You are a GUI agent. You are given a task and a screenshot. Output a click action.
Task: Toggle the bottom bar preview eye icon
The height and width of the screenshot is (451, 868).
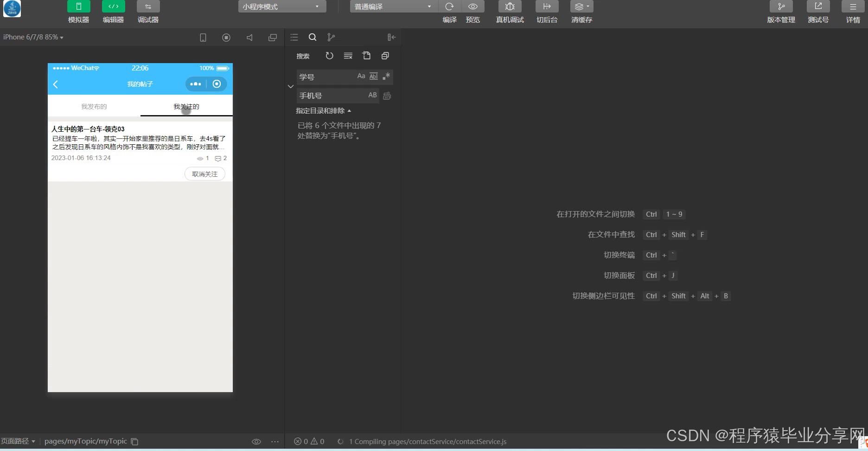click(256, 442)
